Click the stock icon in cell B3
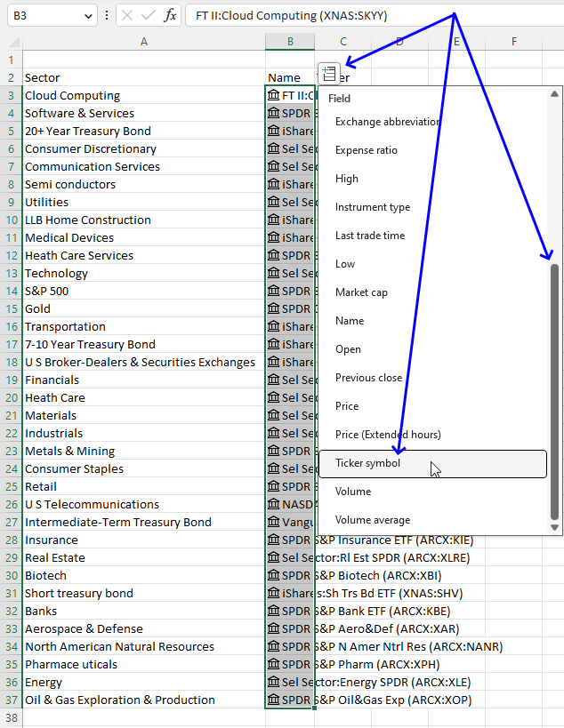This screenshot has height=728, width=564. (274, 95)
